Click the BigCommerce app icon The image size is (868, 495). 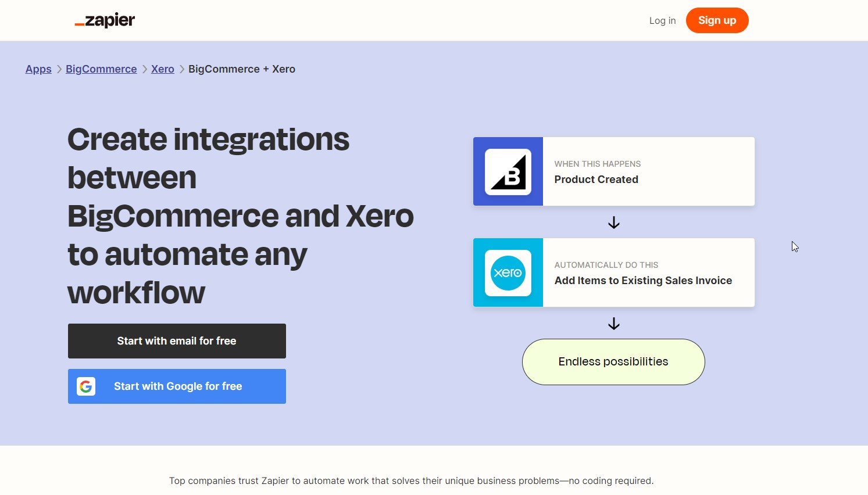point(508,171)
